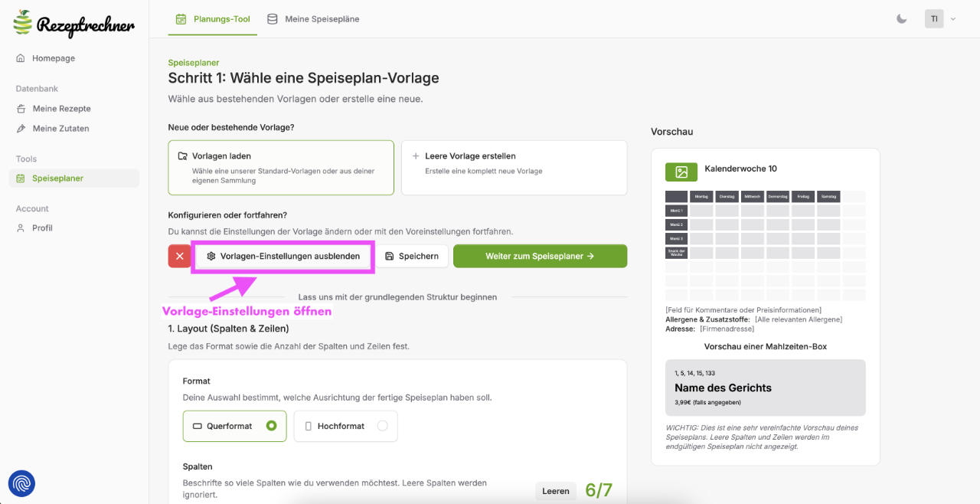
Task: Expand the TI user account menu
Action: coord(941,19)
